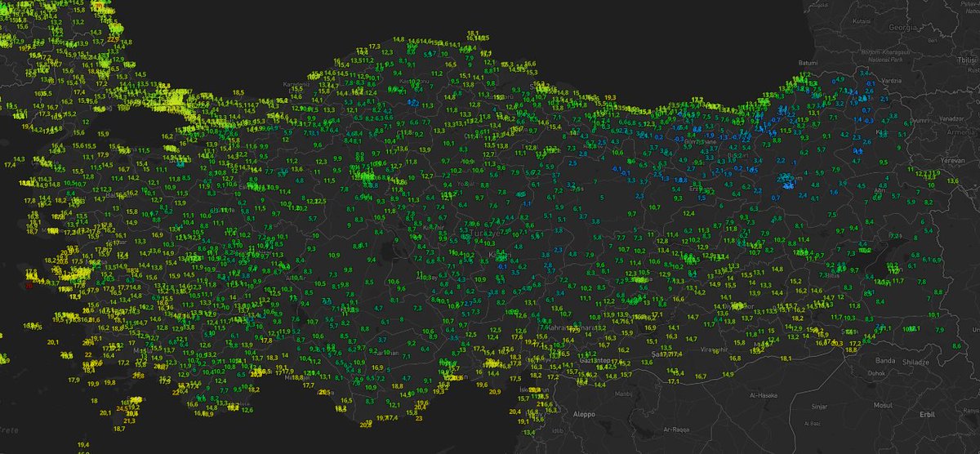Viewport: 980px width, 454px height.
Task: Click the Ar-Raqqa city label
Action: coord(678,429)
